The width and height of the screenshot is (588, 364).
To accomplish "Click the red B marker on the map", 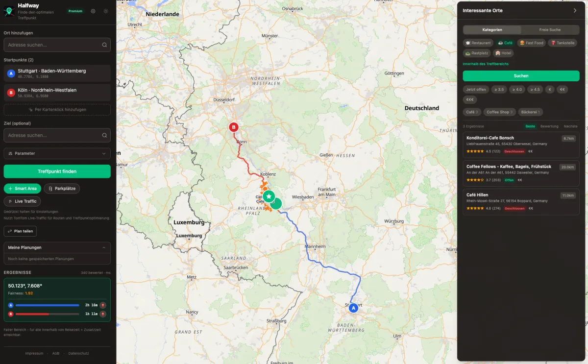I will pyautogui.click(x=234, y=127).
